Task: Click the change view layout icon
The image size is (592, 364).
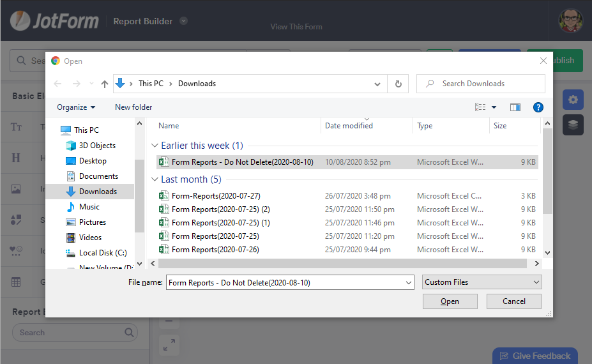Action: (481, 107)
